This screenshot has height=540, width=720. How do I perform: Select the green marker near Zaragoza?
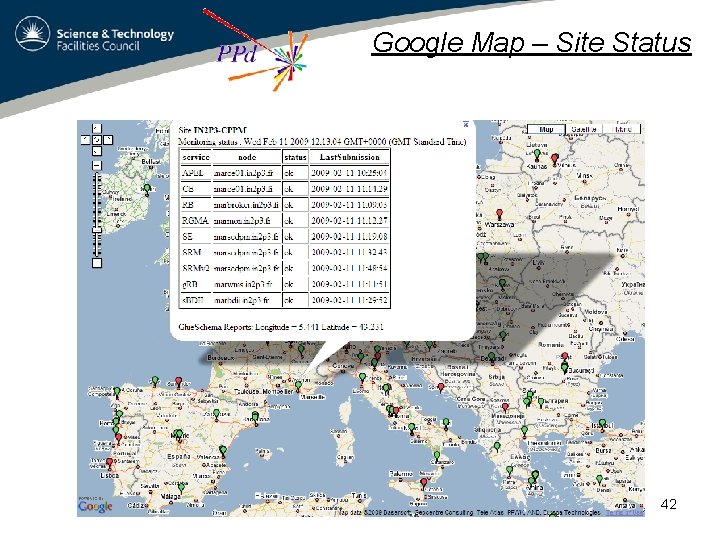click(x=216, y=415)
